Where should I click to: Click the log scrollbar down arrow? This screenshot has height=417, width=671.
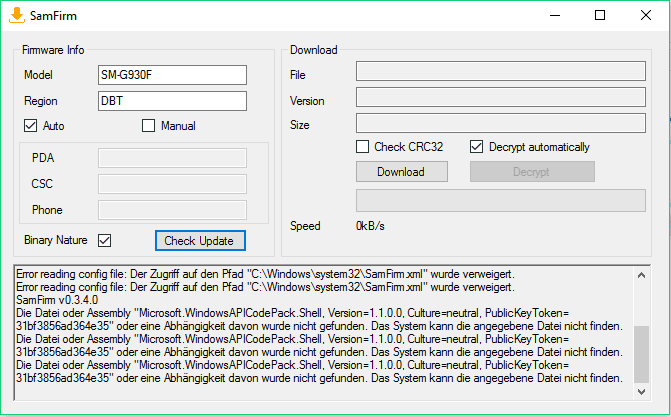(x=641, y=391)
